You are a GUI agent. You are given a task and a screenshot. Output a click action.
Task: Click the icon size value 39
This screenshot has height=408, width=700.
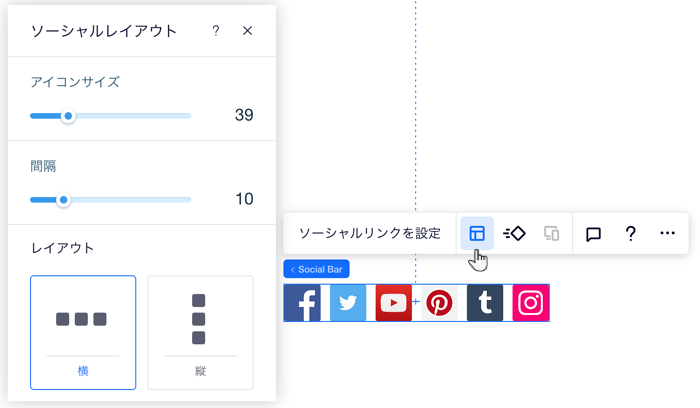point(244,115)
